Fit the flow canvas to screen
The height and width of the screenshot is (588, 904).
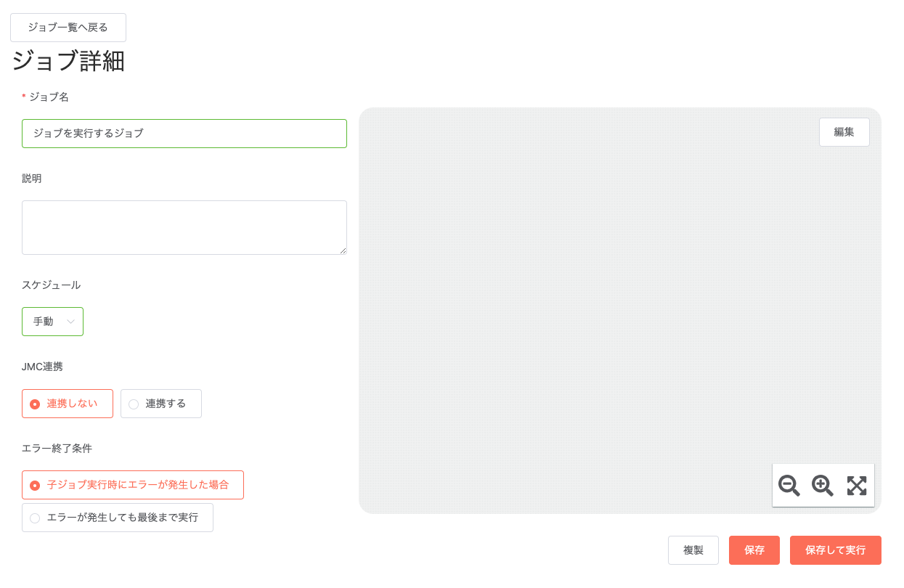(x=857, y=486)
